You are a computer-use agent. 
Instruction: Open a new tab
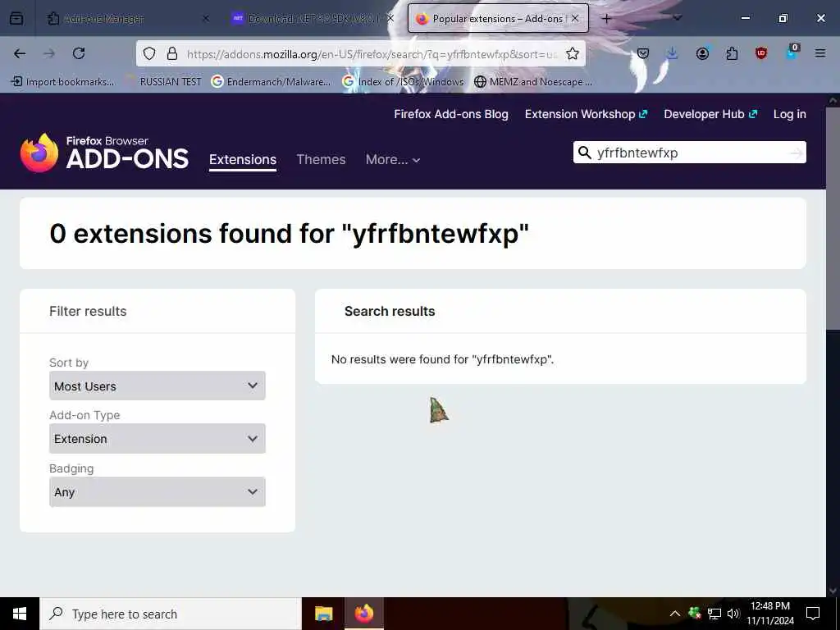click(606, 19)
